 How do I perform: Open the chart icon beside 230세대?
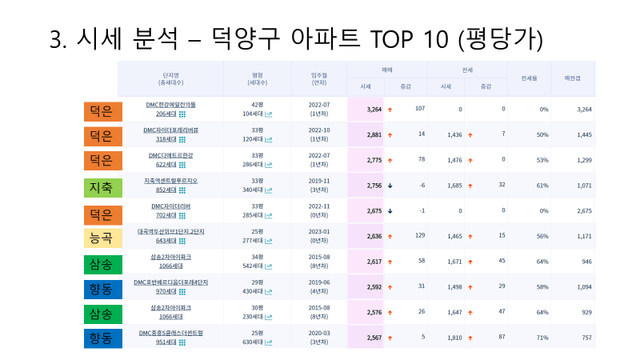pos(268,317)
